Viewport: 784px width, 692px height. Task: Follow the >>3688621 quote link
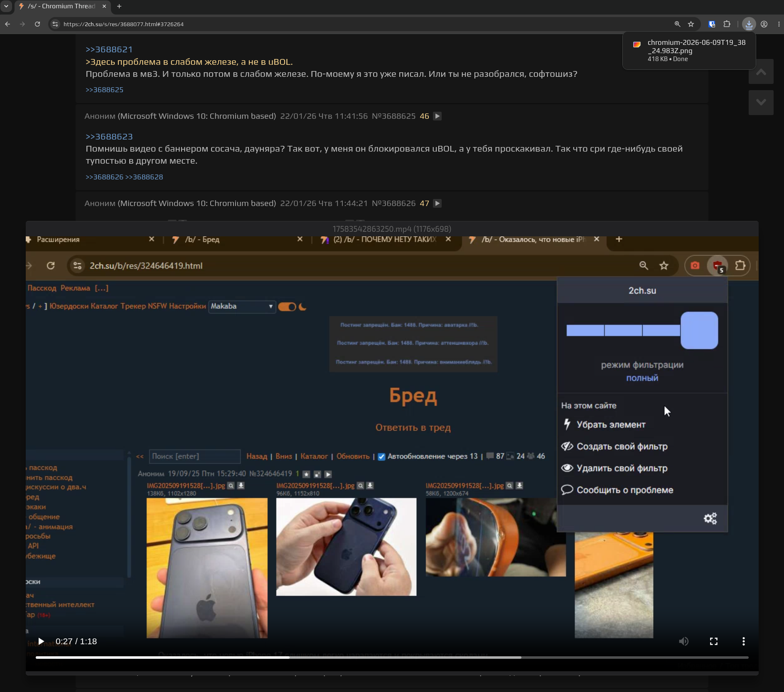point(109,49)
